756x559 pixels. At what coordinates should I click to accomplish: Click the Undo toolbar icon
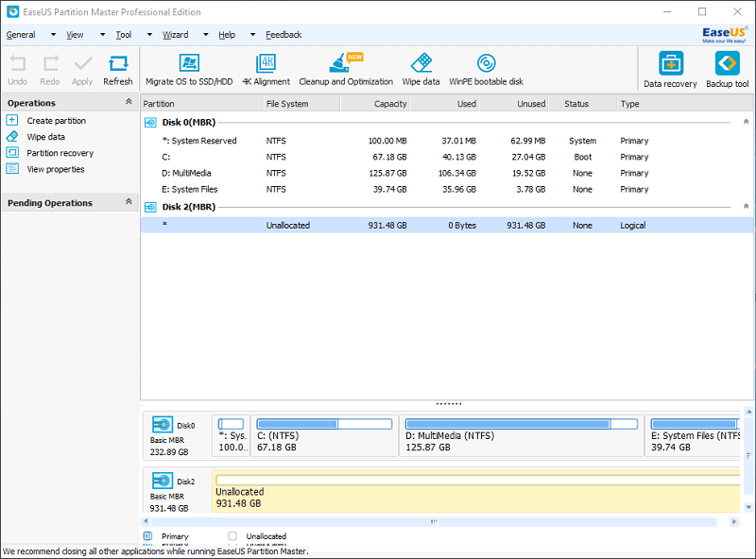pos(18,63)
